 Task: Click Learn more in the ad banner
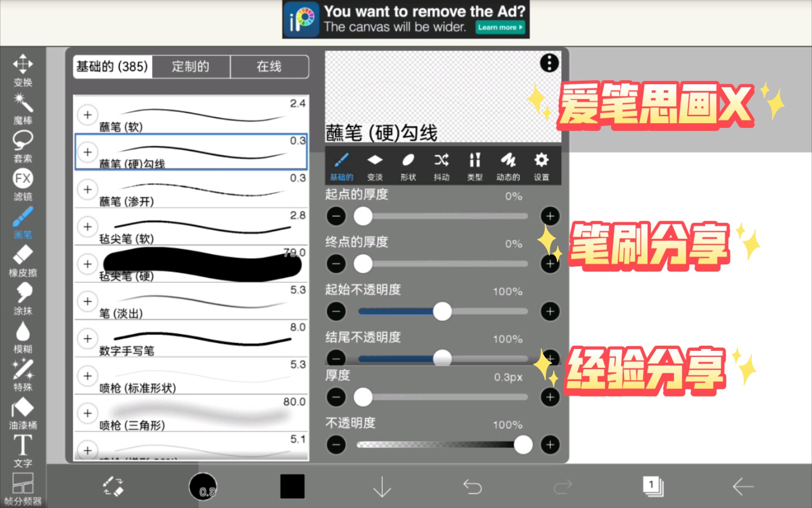pos(500,27)
